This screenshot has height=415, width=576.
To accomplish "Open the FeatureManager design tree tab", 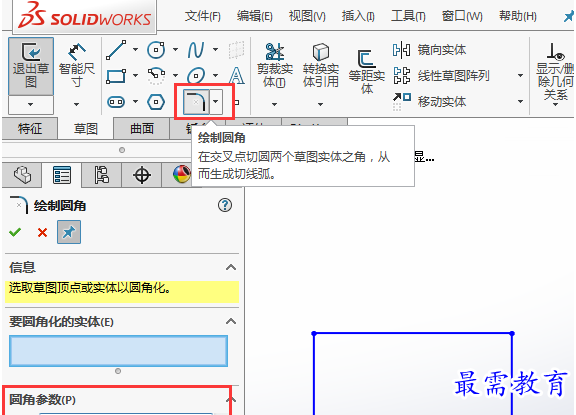I will point(22,175).
